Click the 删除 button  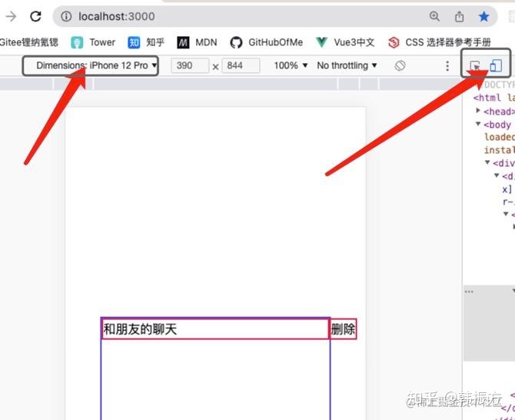[343, 329]
